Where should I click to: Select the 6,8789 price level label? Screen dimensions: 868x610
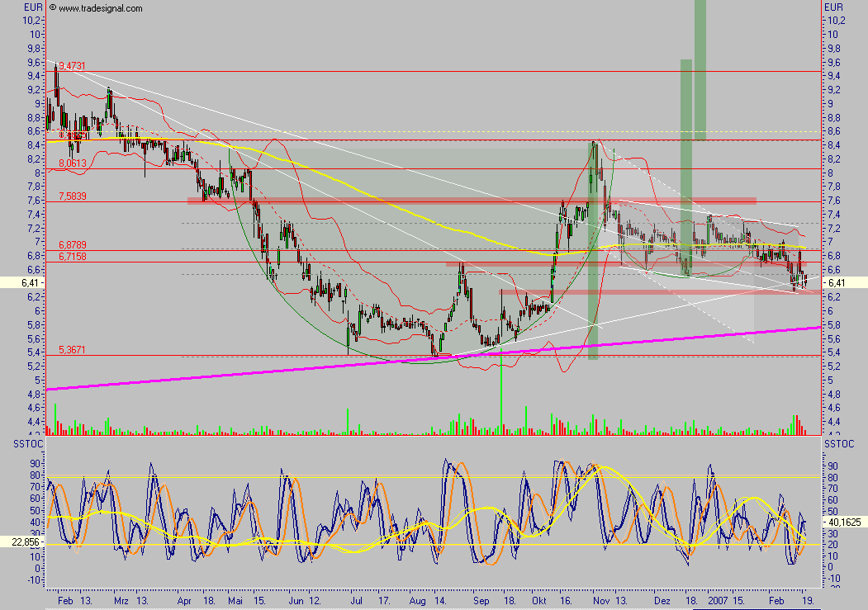(x=72, y=245)
